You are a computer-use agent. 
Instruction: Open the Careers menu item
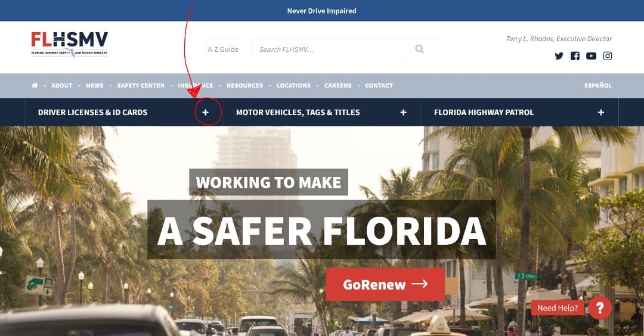(338, 85)
